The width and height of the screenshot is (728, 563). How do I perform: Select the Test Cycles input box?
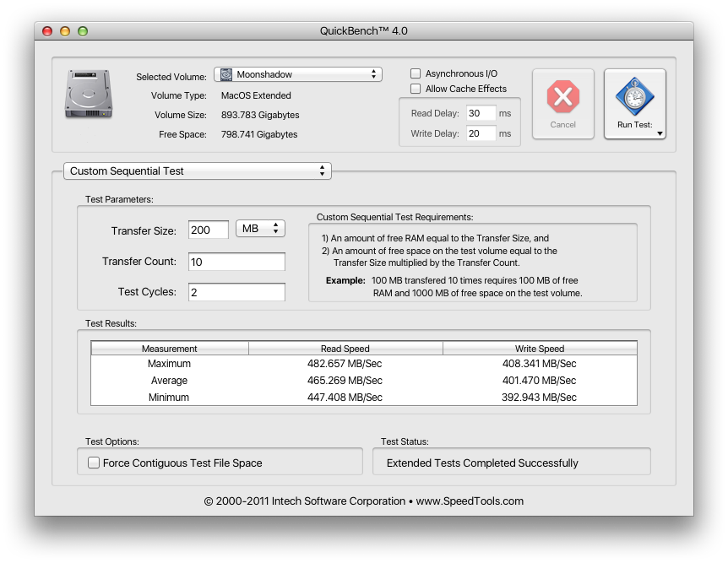coord(236,292)
